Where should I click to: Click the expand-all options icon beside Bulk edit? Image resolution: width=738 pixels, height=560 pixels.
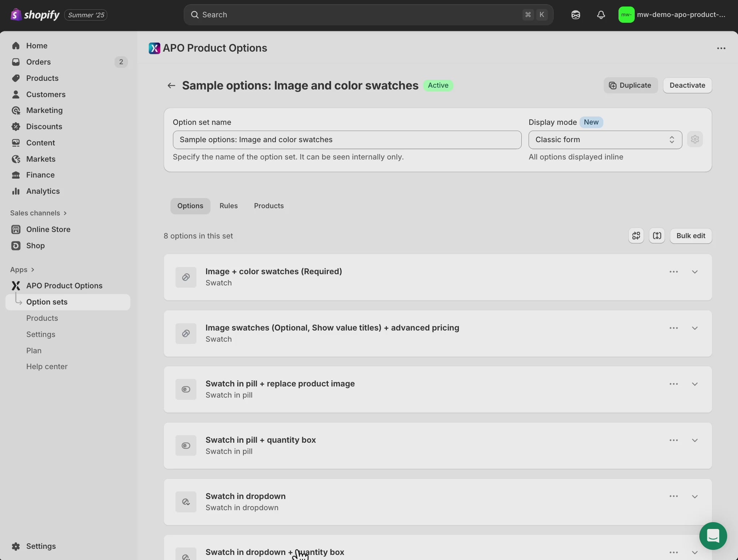point(657,236)
